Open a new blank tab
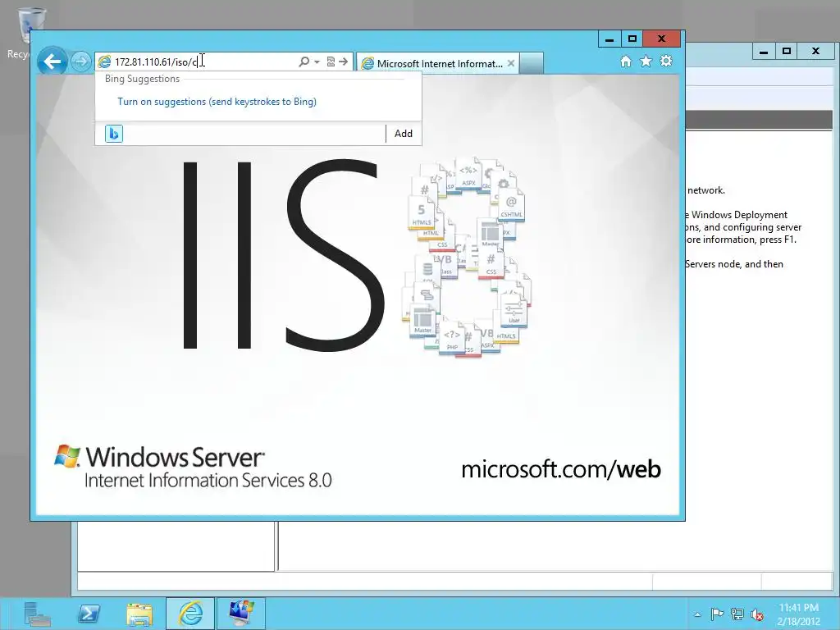The height and width of the screenshot is (630, 840). click(x=532, y=63)
